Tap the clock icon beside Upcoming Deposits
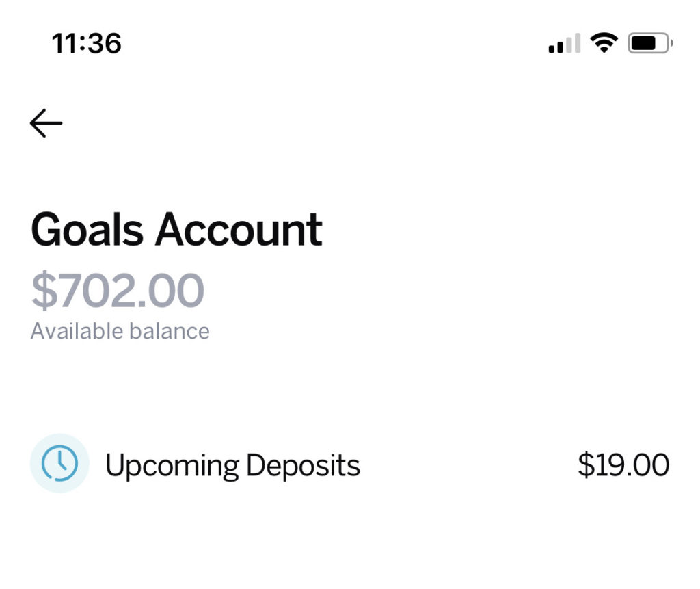The height and width of the screenshot is (589, 700). [x=60, y=464]
